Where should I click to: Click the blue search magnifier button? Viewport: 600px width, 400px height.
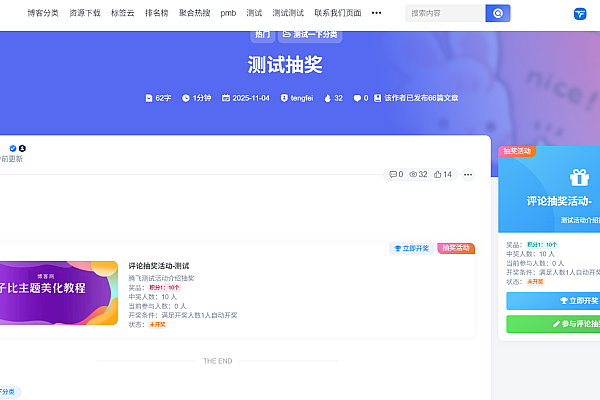point(498,13)
